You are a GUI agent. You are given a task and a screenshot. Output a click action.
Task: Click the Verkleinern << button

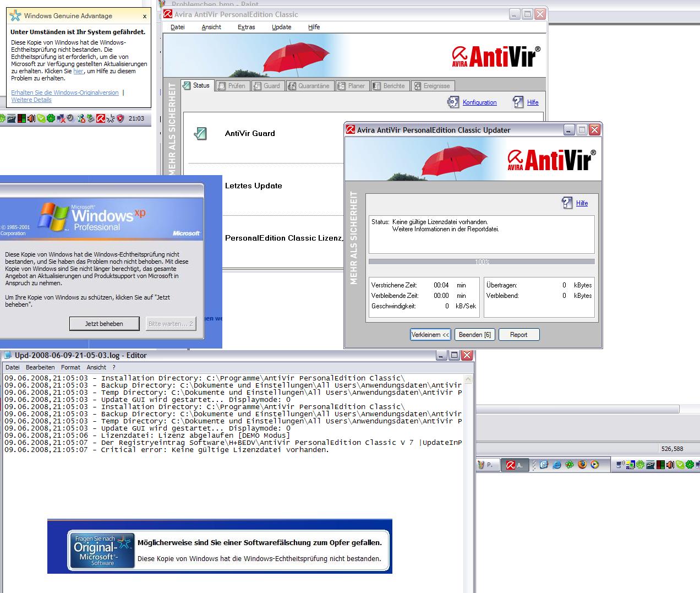[x=430, y=335]
